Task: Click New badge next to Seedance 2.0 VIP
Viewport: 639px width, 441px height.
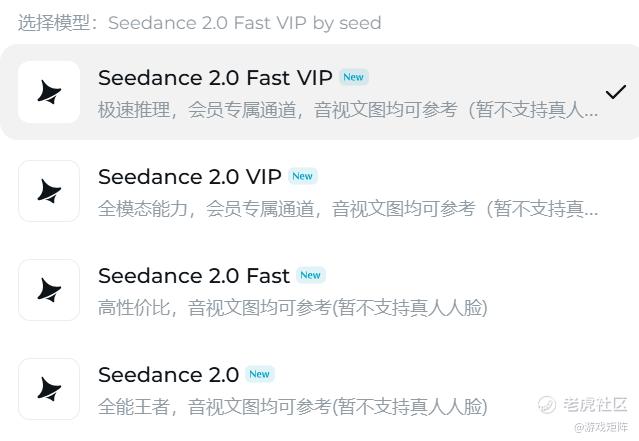Action: (x=303, y=176)
